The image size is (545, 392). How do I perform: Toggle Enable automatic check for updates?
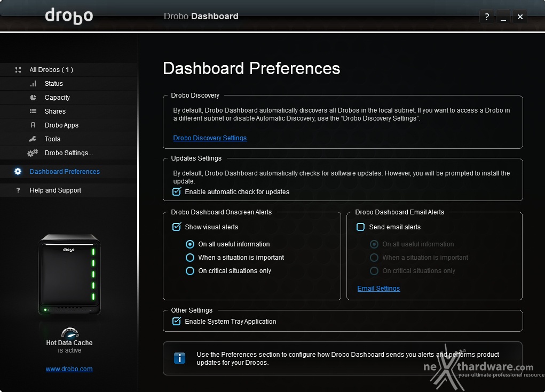[x=177, y=191]
